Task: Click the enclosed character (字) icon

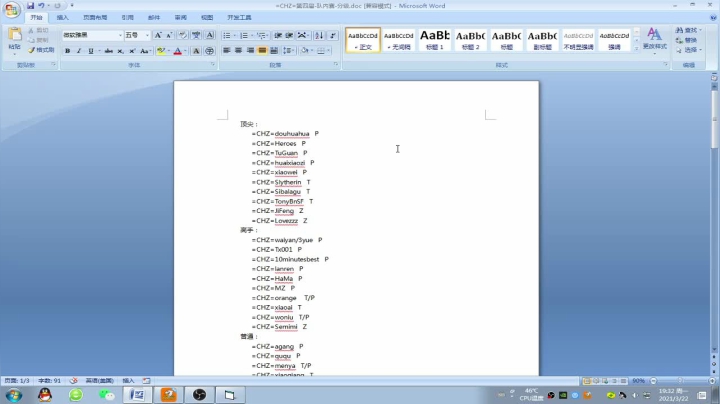Action: [x=209, y=51]
